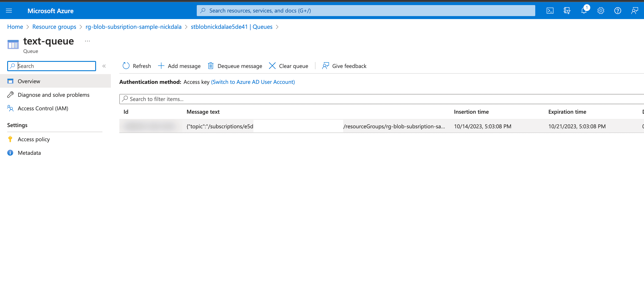
Task: Click the key icon for Access policy
Action: tap(10, 139)
